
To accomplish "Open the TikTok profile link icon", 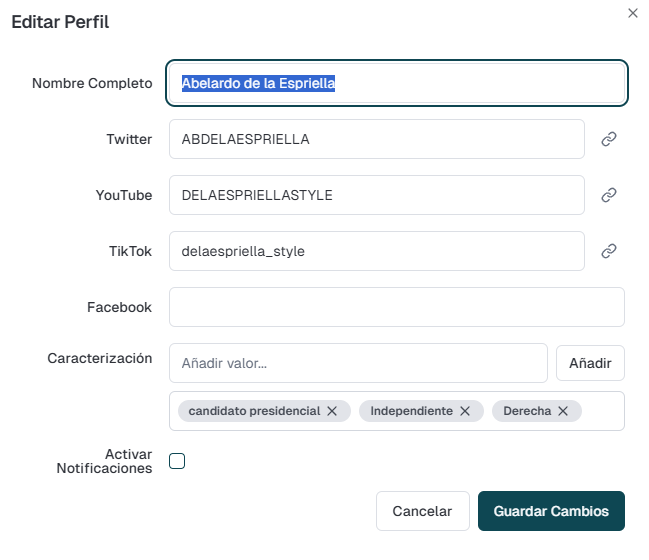I will point(608,251).
